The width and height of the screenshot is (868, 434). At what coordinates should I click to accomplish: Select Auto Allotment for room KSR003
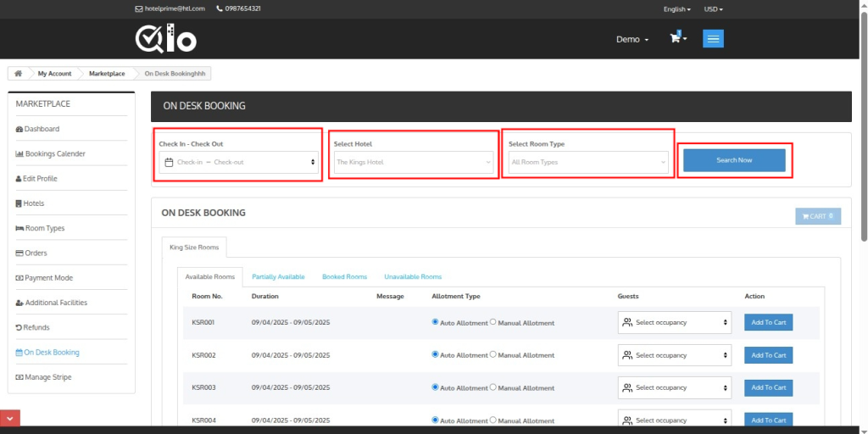[435, 387]
